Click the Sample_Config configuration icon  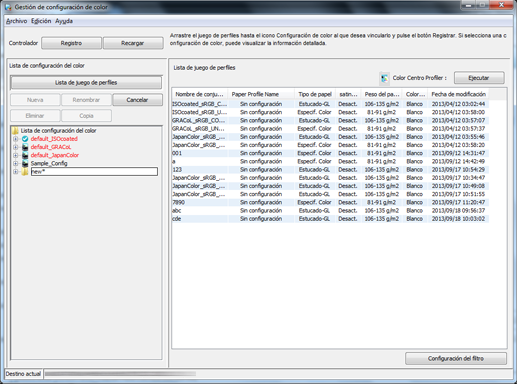[x=25, y=163]
